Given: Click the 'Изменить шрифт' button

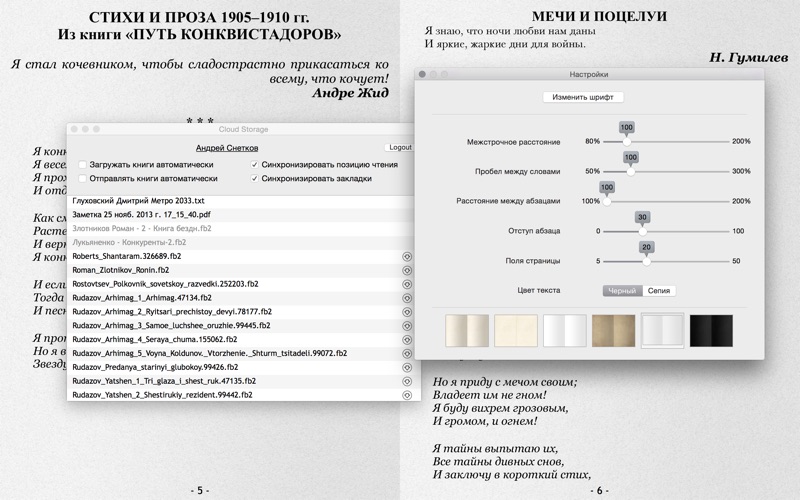Looking at the screenshot, I should pyautogui.click(x=583, y=97).
